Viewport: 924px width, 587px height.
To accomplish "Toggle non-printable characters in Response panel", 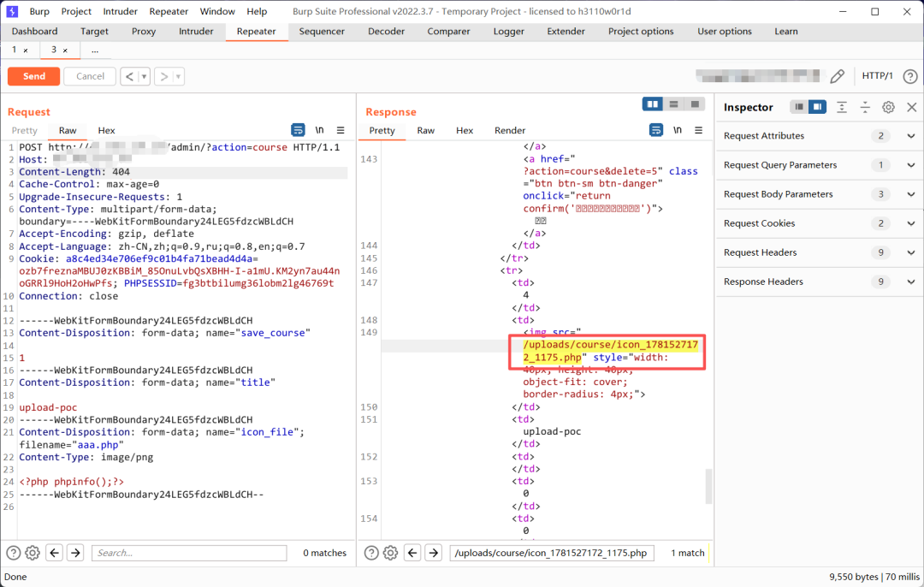I will [678, 130].
